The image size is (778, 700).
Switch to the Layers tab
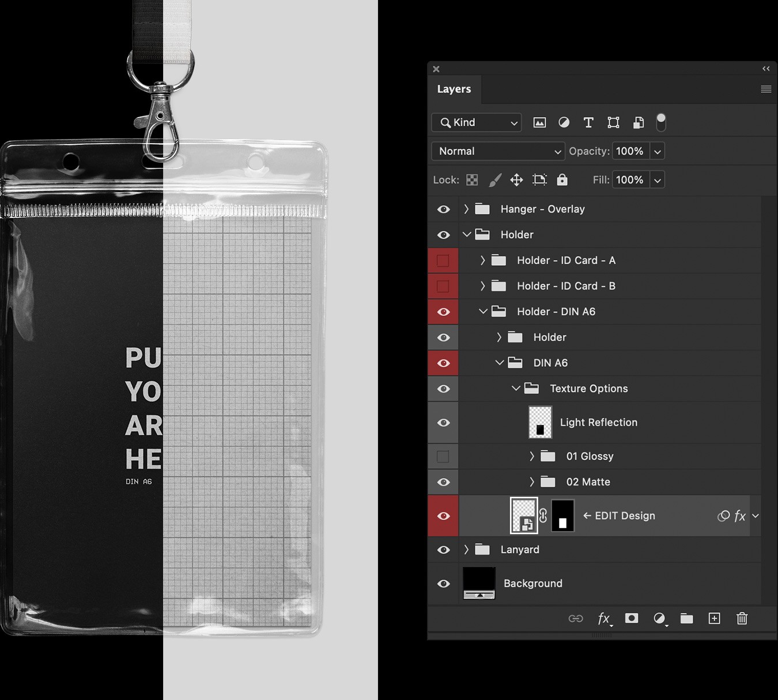(x=455, y=89)
